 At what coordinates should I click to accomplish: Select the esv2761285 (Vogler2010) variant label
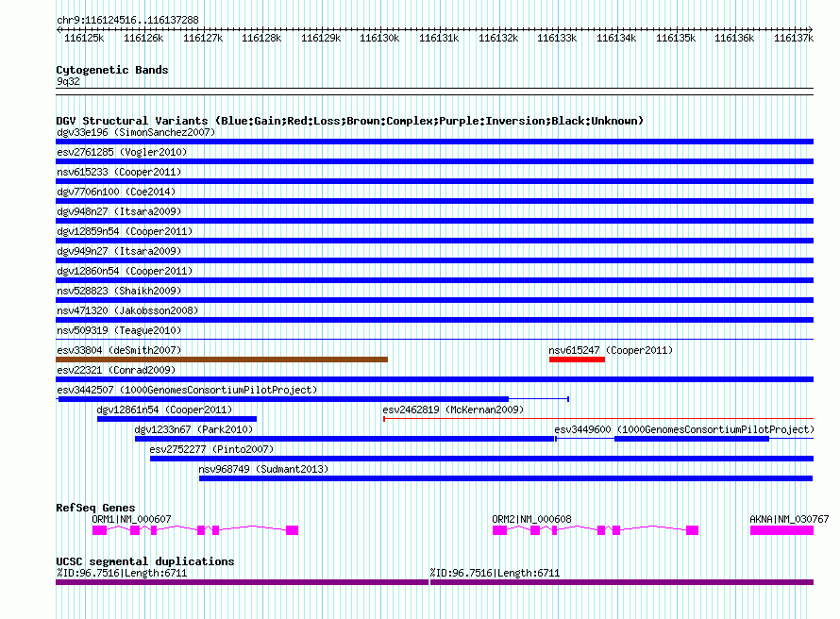pos(122,152)
